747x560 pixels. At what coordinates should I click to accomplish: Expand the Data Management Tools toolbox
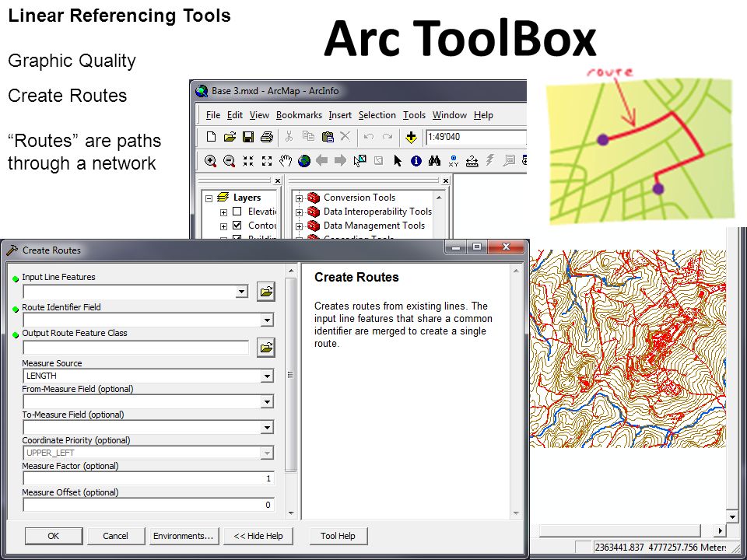click(x=299, y=226)
